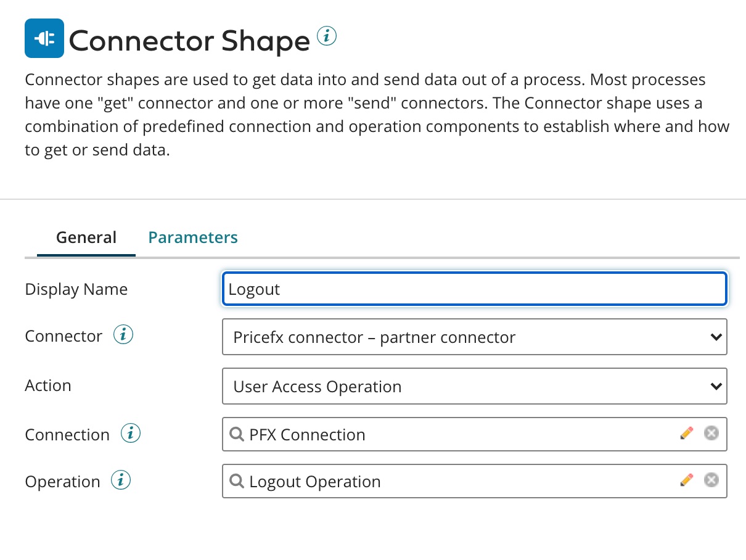
Task: Click the Logout Operation text field
Action: click(x=456, y=481)
